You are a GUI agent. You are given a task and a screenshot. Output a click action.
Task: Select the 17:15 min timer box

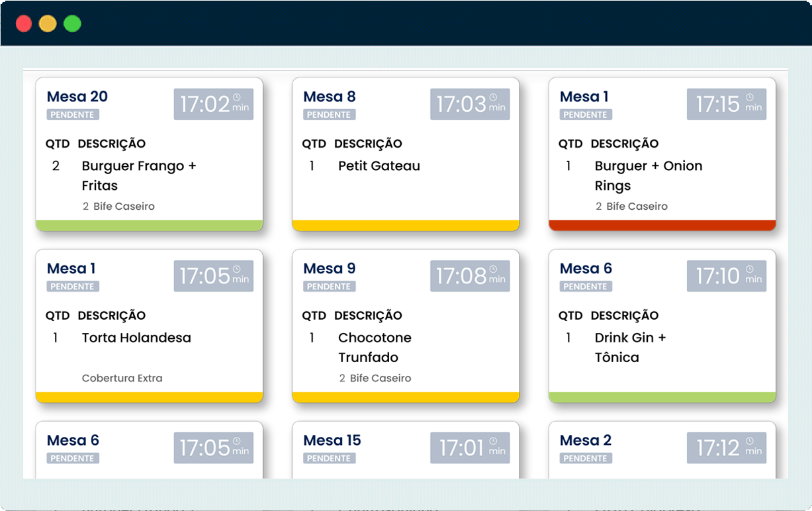click(x=727, y=104)
